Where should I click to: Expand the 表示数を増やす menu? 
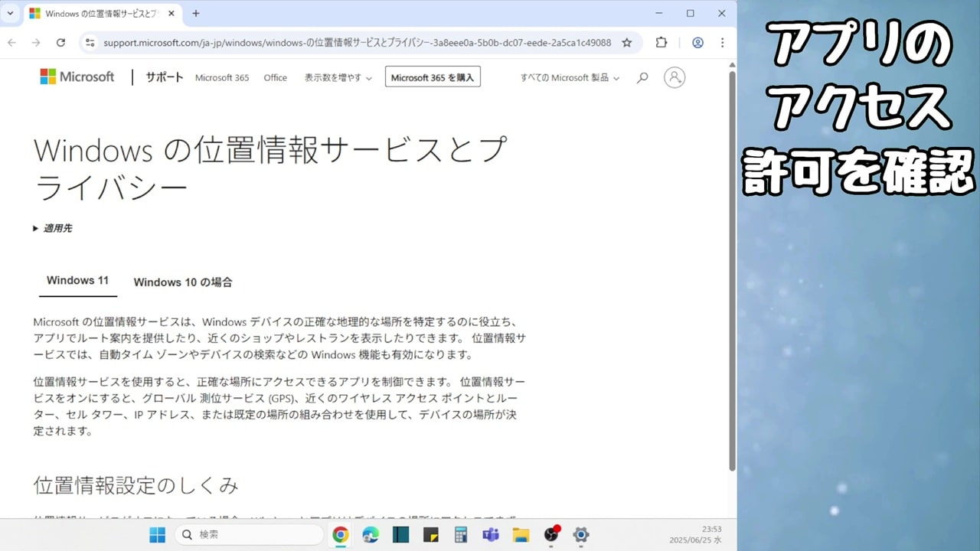(338, 77)
